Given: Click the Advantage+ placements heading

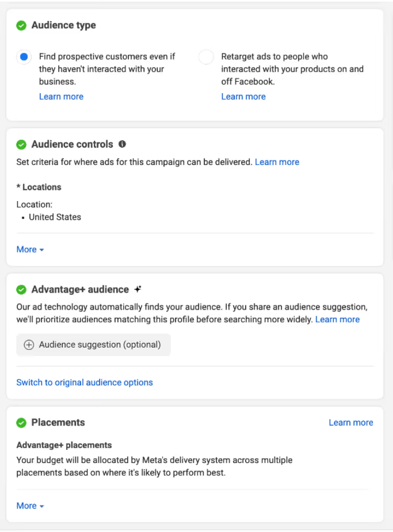Looking at the screenshot, I should (64, 445).
